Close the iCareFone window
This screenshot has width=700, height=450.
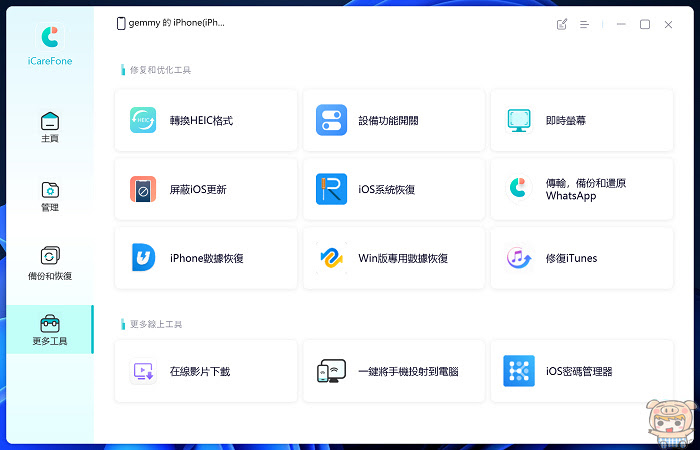tap(668, 25)
